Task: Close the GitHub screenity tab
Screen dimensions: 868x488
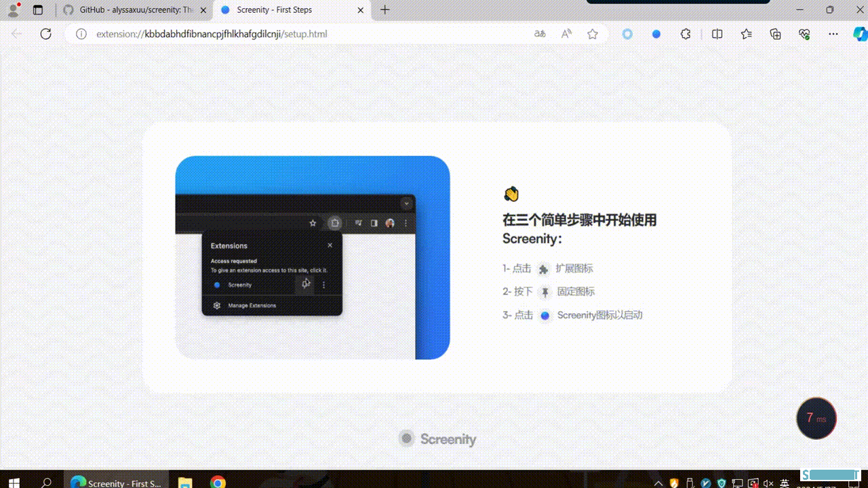Action: (203, 10)
